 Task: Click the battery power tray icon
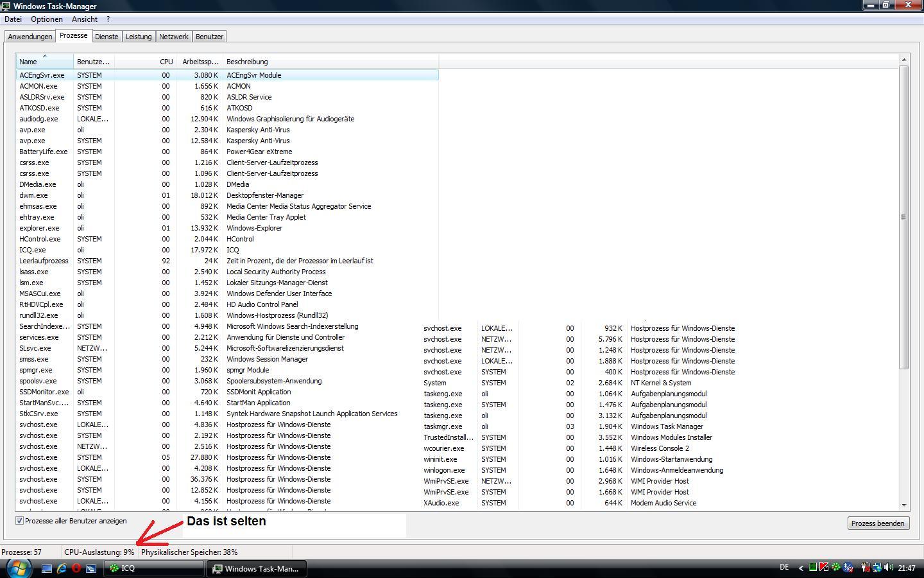[866, 567]
